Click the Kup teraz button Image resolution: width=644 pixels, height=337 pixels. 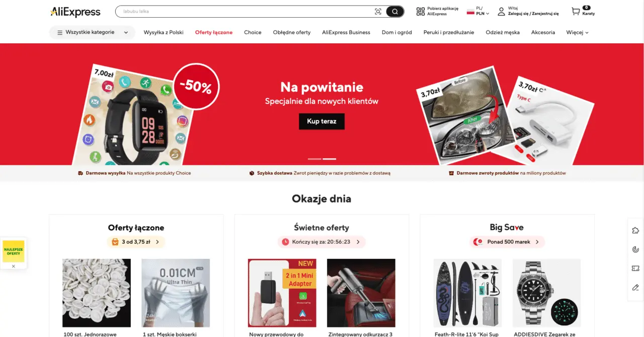321,121
